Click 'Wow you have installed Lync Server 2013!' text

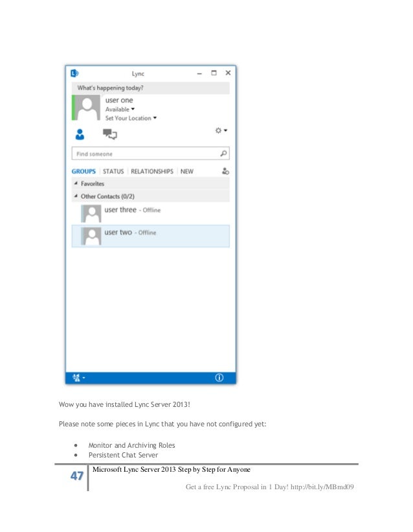124,404
